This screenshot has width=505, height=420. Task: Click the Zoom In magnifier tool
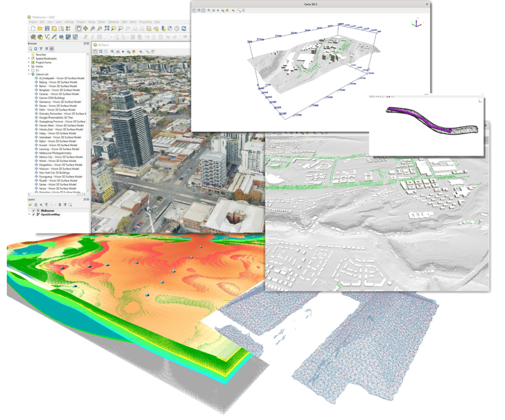point(92,28)
